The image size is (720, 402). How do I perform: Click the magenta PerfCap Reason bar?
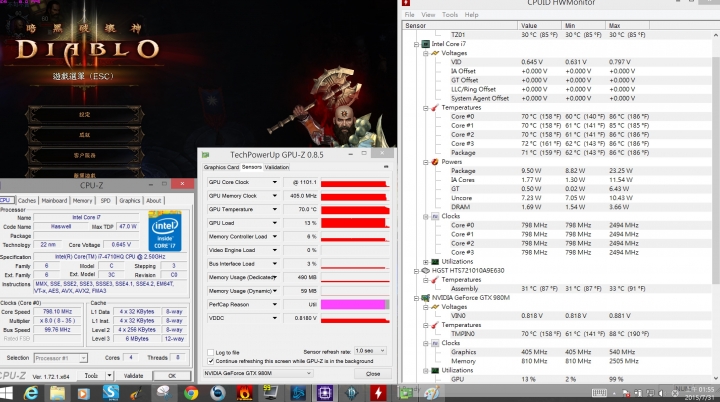355,305
